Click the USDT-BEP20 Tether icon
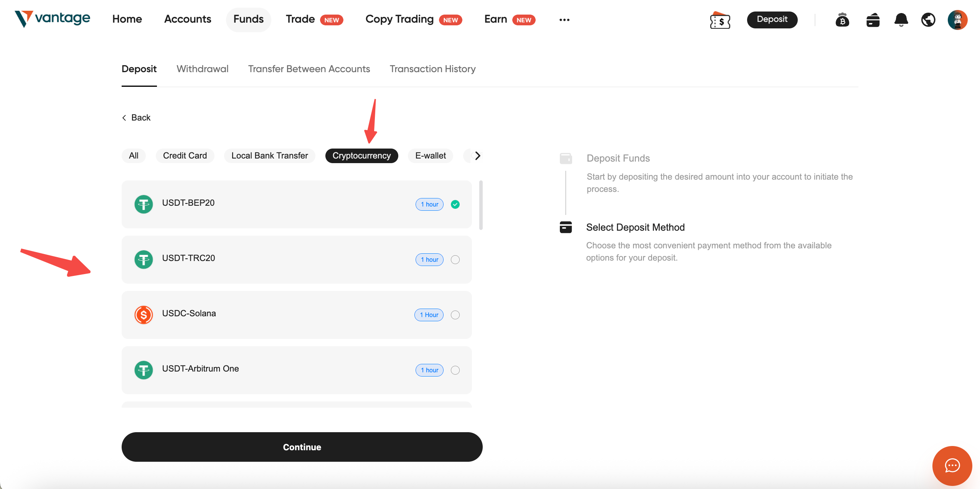 [144, 204]
